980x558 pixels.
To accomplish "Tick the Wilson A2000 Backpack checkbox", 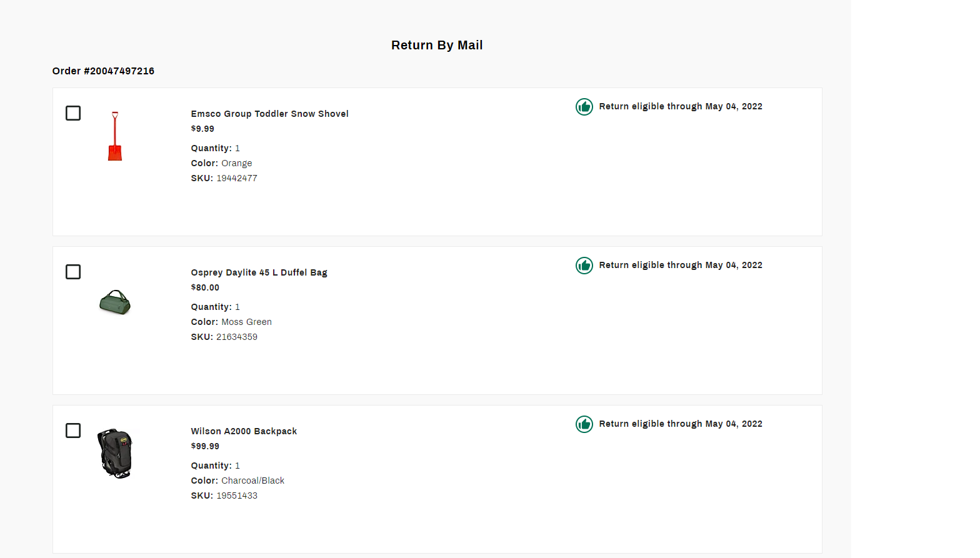I will tap(73, 431).
